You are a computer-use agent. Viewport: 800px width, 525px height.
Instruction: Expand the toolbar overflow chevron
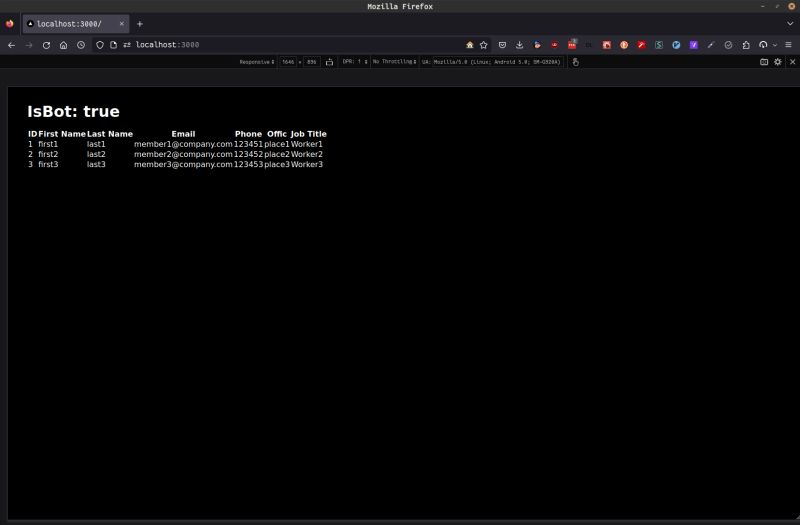(x=775, y=45)
